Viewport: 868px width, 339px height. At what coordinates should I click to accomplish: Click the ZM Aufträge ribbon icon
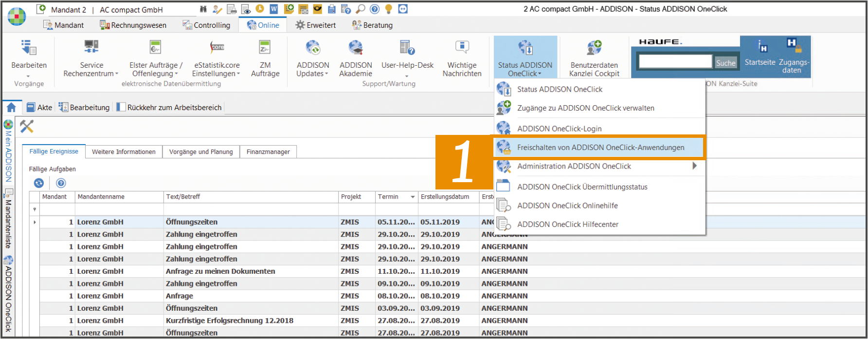pyautogui.click(x=265, y=58)
